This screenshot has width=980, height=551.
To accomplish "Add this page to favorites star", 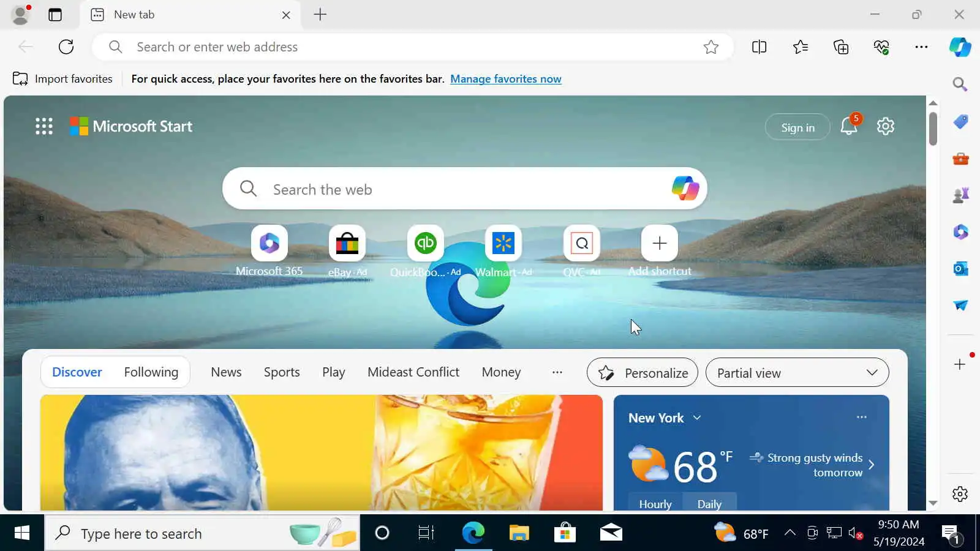I will tap(710, 47).
